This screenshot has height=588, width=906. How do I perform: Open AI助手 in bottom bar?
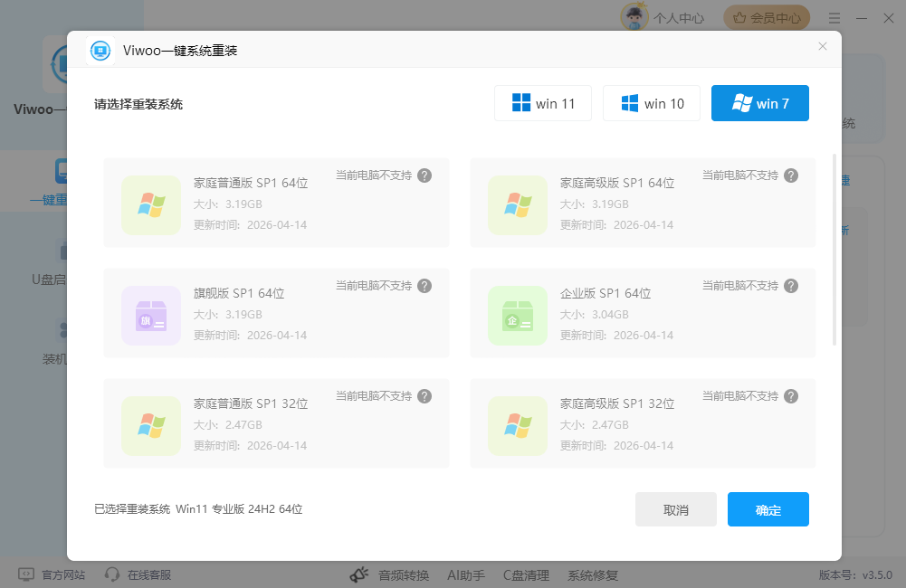(466, 575)
